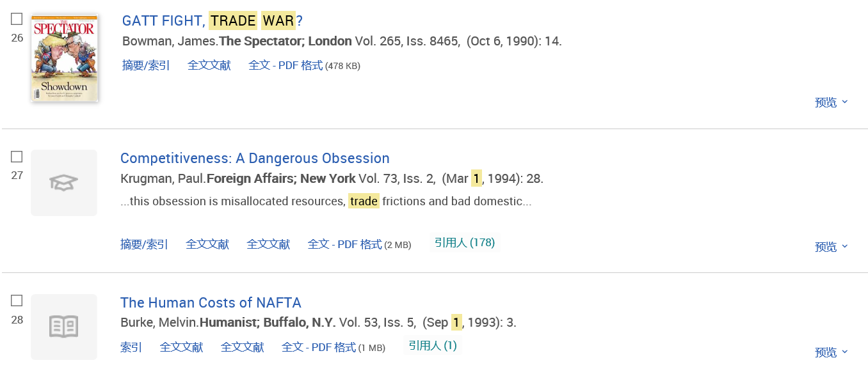Open the open-book magazine icon for result 28
This screenshot has width=868, height=367.
[x=64, y=327]
